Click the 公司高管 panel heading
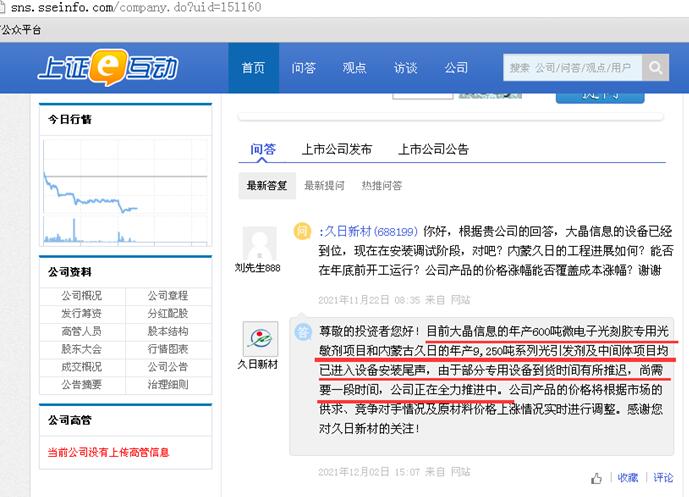Screen dimensions: 689x497 [70, 421]
